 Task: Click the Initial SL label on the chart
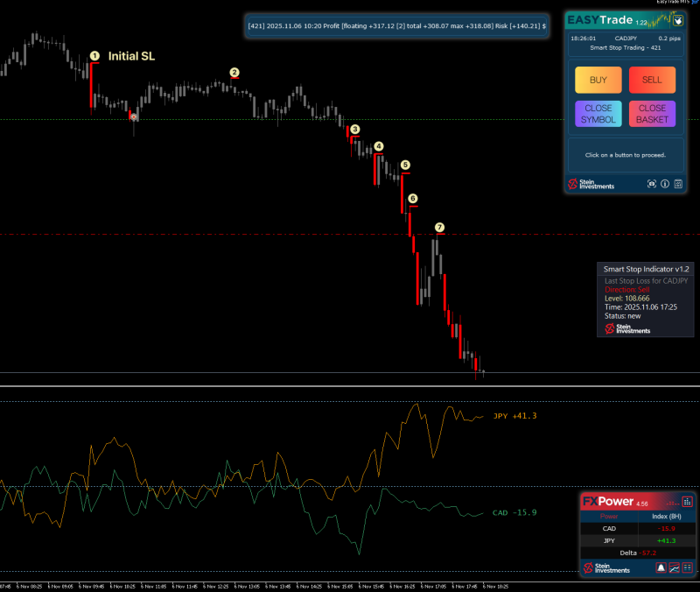(131, 55)
